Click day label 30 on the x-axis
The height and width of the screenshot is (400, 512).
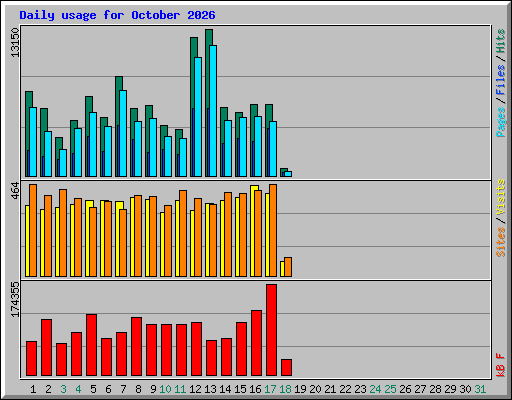[x=465, y=389]
